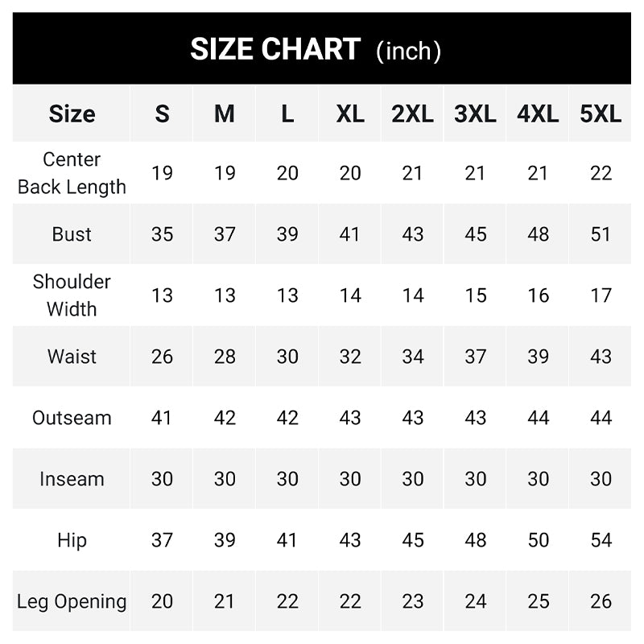Select the Waist value for size M
The width and height of the screenshot is (644, 644).
point(225,357)
